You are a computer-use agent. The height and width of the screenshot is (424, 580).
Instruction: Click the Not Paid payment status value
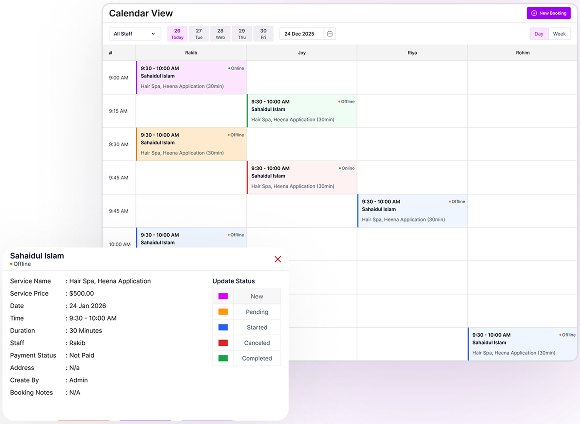click(82, 355)
